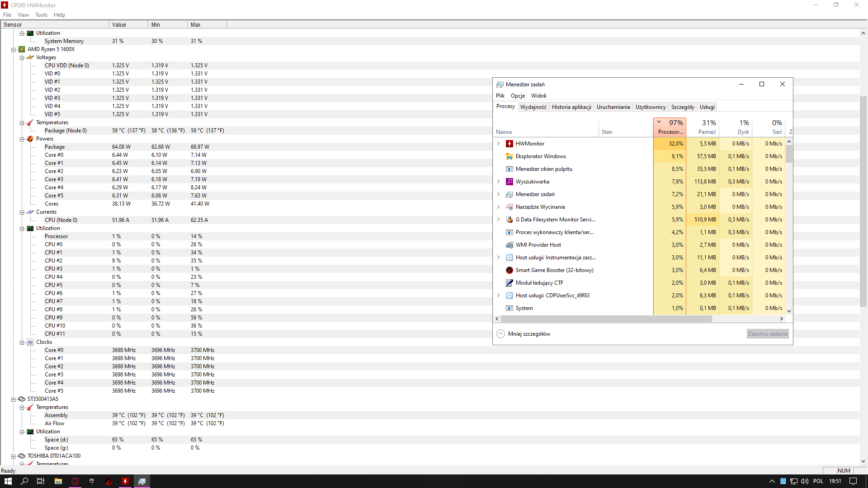Open the Windows Start menu
The width and height of the screenshot is (868, 488).
click(8, 481)
